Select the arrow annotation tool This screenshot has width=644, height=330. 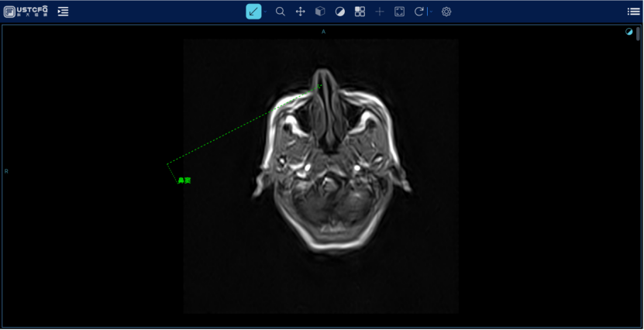253,12
